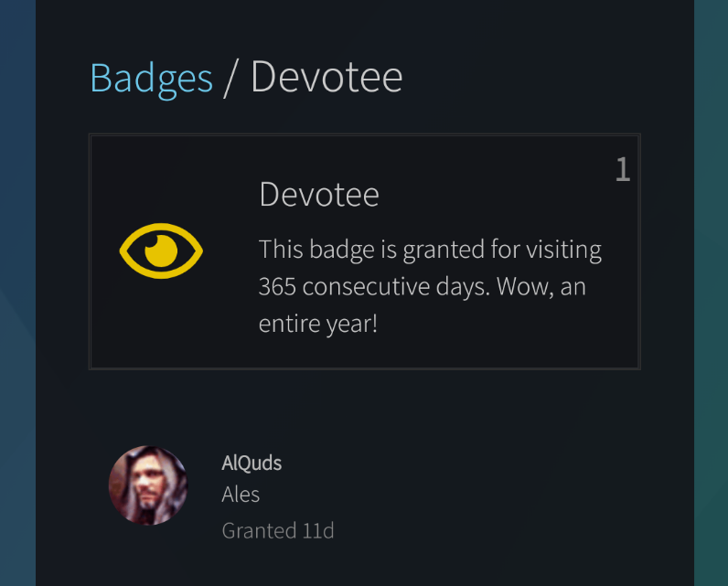Click the Devotee heading in the breadcrumb
The image size is (728, 586).
click(327, 77)
